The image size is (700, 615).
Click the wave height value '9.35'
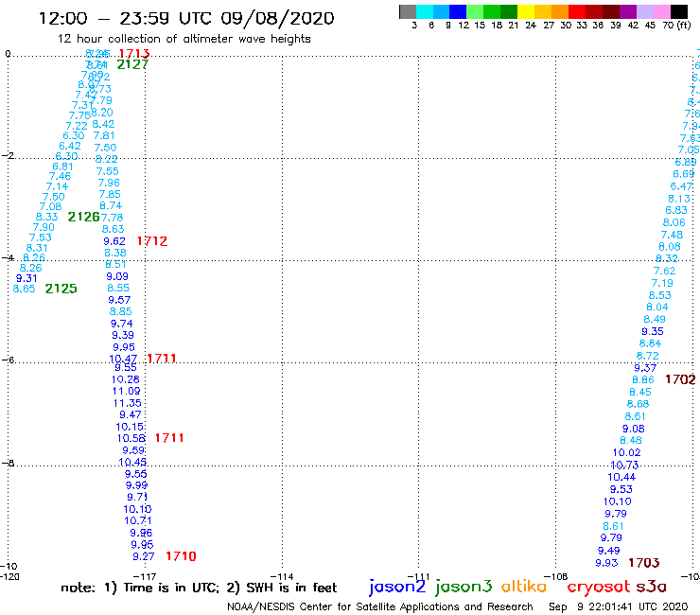tap(653, 331)
